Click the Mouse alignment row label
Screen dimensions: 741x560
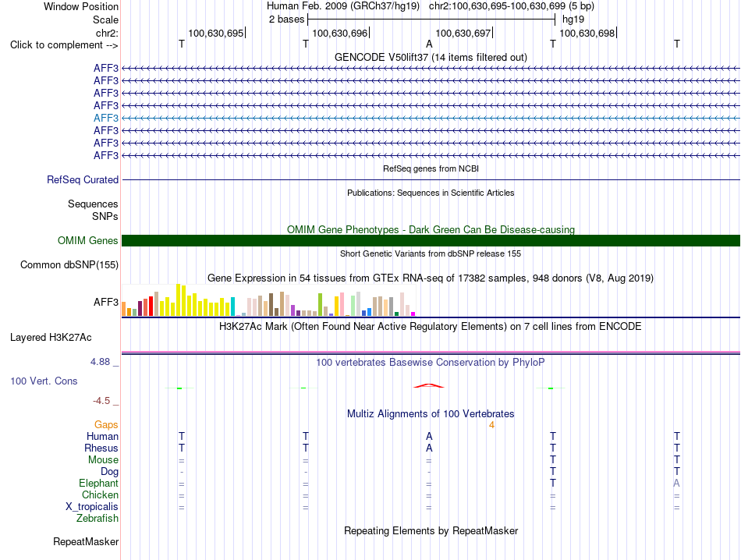tap(103, 460)
